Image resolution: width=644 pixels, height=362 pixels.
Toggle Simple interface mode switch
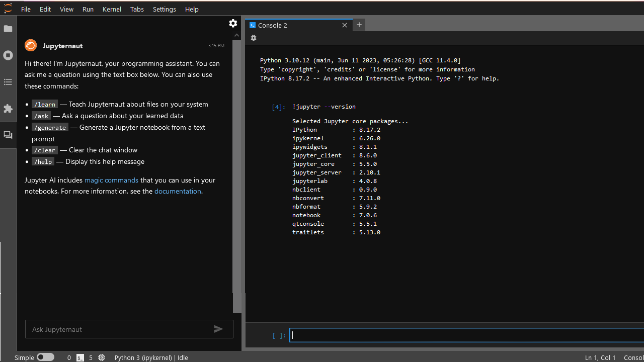[x=45, y=357]
